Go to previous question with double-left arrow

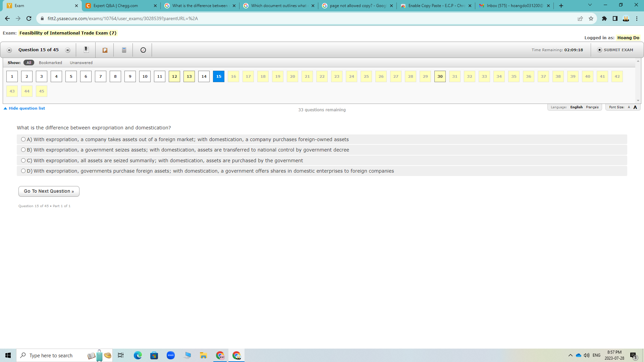click(8, 50)
